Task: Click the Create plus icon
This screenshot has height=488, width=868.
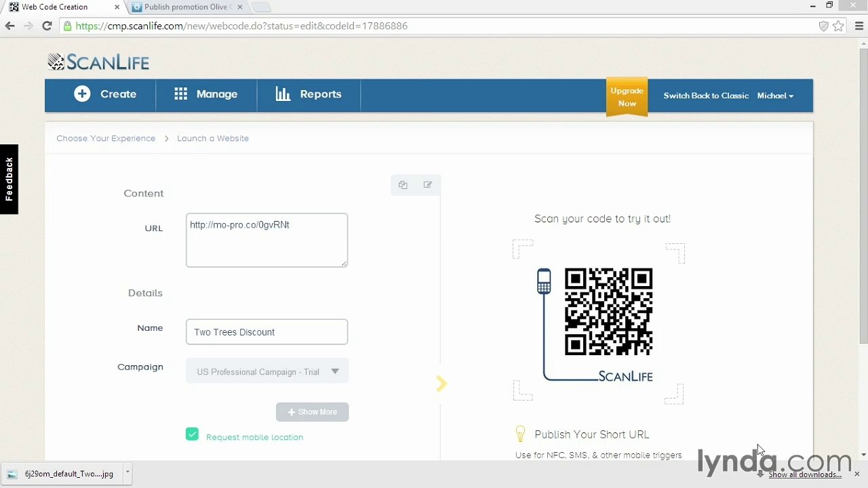Action: coord(82,94)
